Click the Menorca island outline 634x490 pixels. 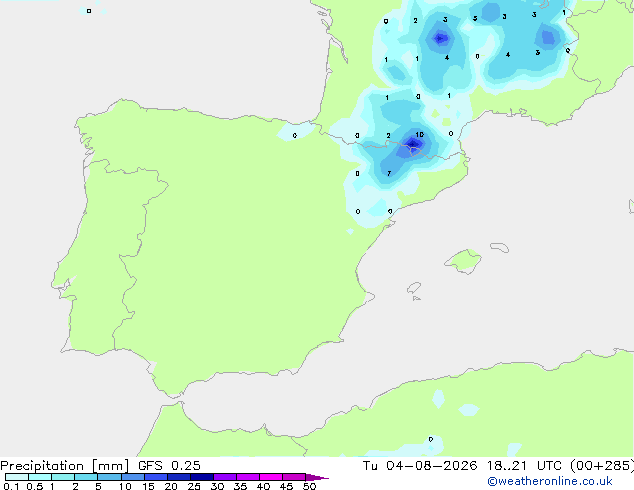(x=500, y=247)
